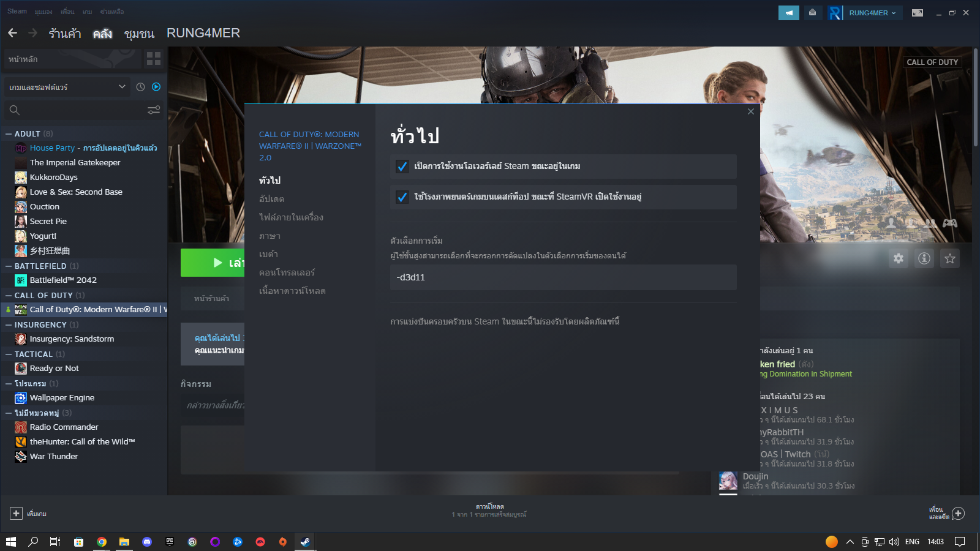Open the game info icon
The width and height of the screenshot is (980, 551).
tap(924, 258)
